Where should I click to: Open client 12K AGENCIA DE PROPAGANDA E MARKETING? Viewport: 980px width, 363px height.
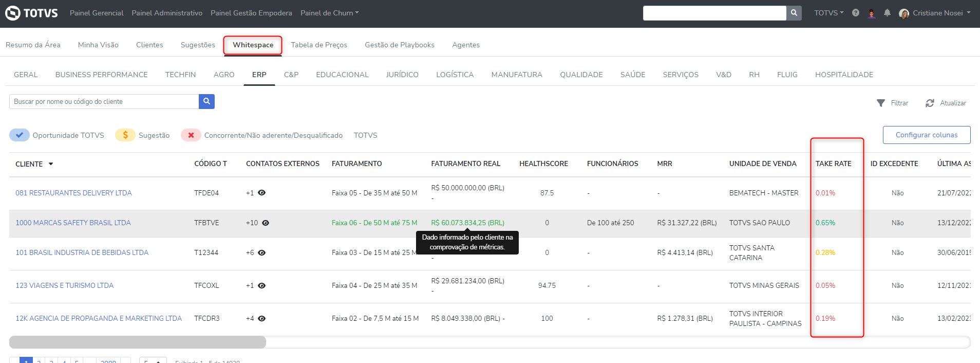pos(99,318)
